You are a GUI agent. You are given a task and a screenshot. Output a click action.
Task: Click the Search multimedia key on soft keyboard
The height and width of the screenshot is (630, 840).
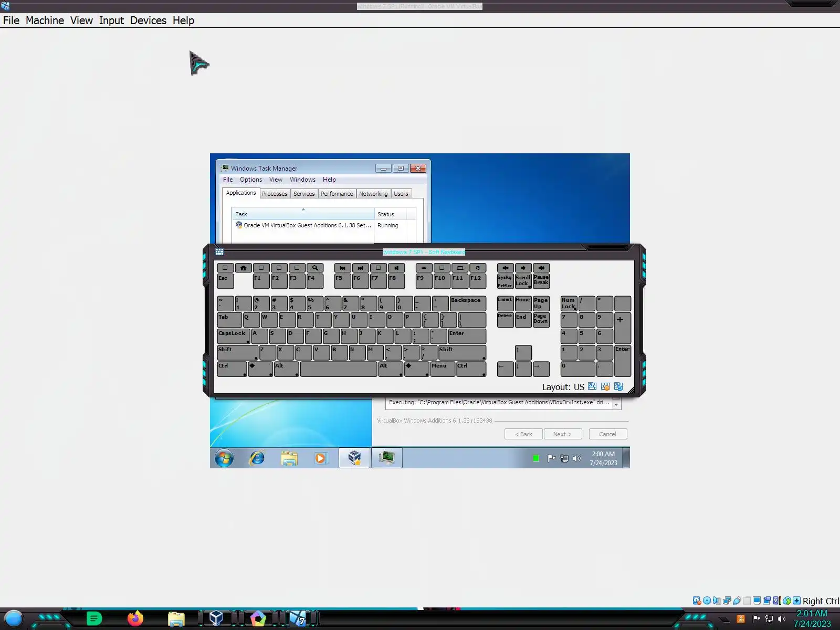[315, 268]
